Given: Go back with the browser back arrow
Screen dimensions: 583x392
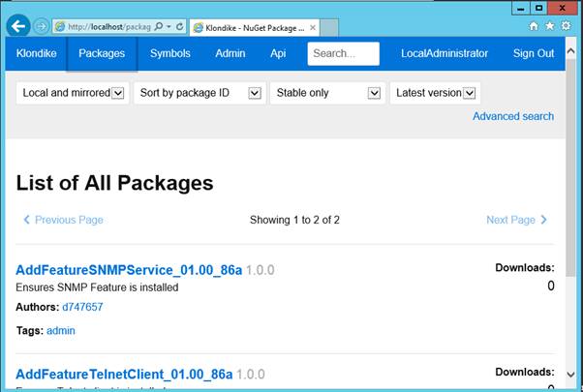Looking at the screenshot, I should (x=18, y=26).
